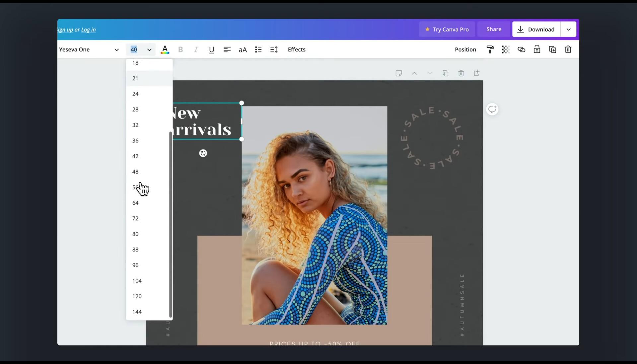
Task: Select font size 21
Action: [149, 78]
